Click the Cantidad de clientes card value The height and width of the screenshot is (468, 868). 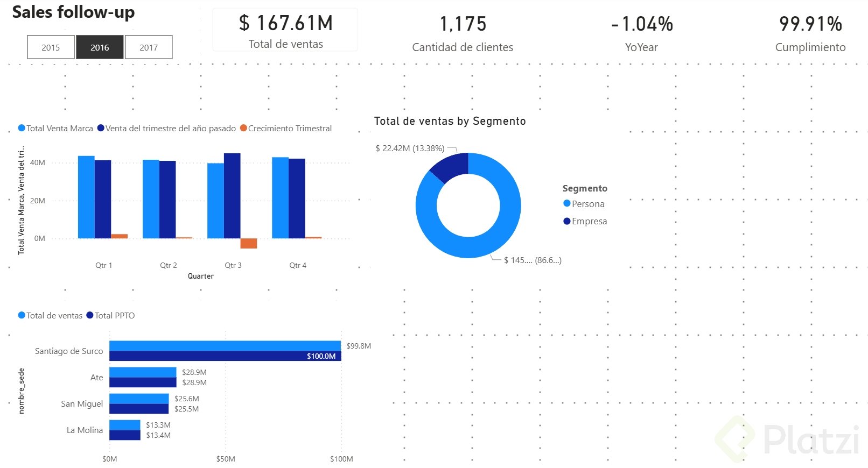point(463,24)
